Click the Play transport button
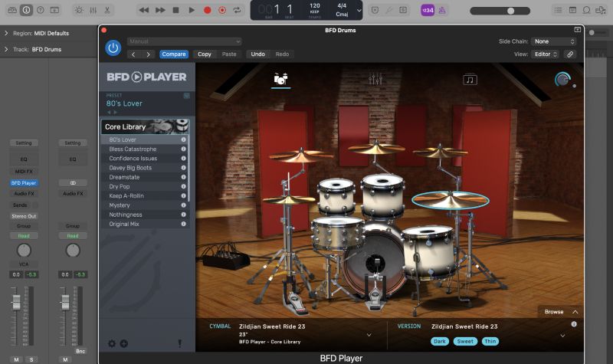This screenshot has height=364, width=613. point(192,10)
